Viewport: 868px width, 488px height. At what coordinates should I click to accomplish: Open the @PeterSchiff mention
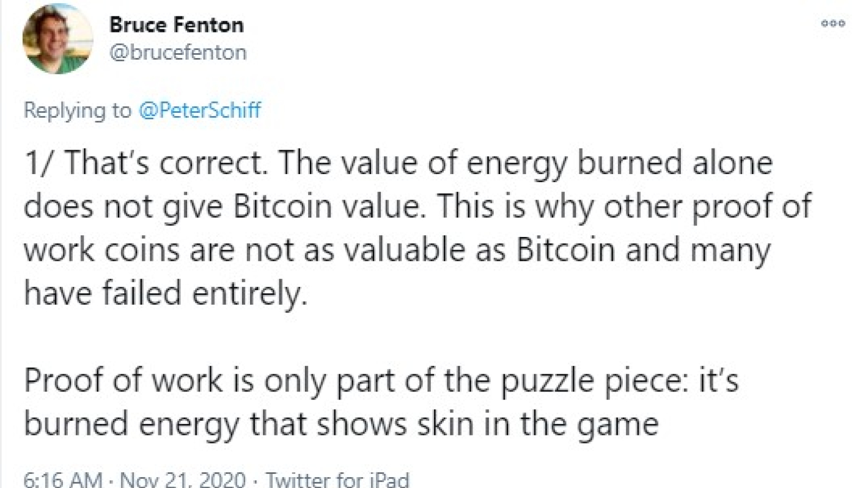[200, 110]
